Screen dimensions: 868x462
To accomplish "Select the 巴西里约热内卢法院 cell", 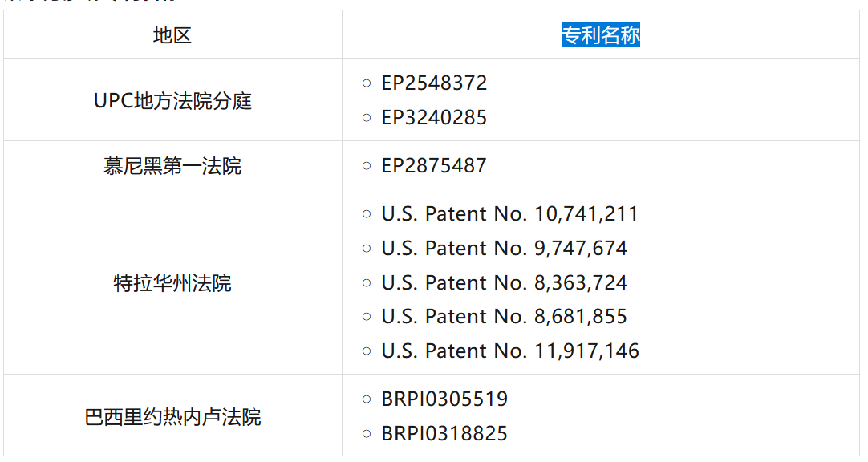I will coord(172,417).
